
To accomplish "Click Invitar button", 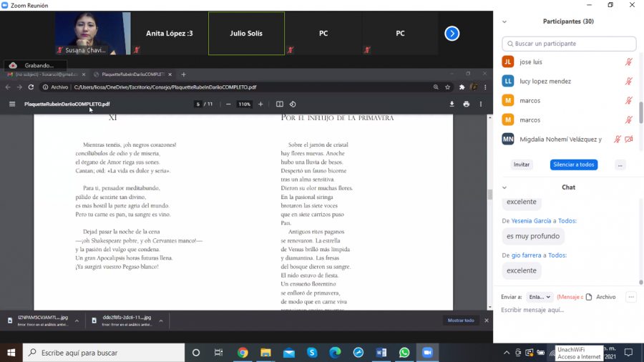I will point(521,165).
